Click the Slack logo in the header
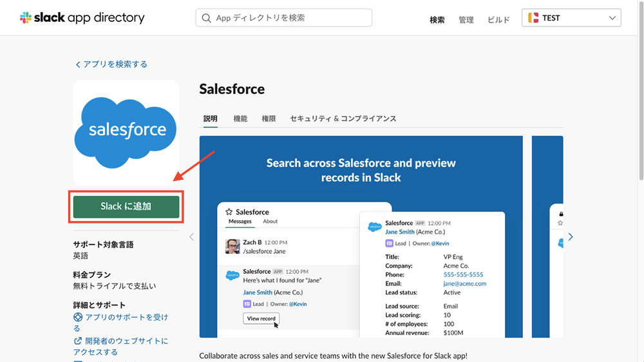Screen dimensions: 644x362 (x=82, y=17)
